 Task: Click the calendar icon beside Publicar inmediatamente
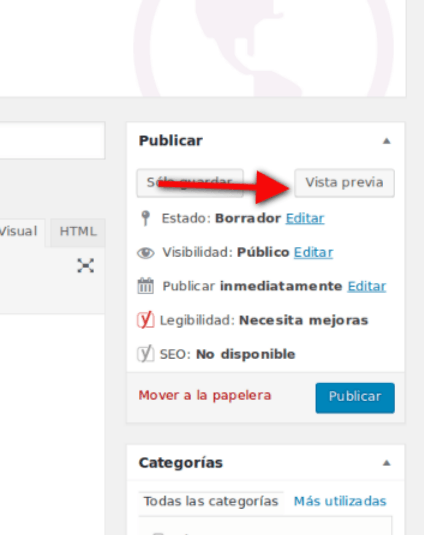146,286
